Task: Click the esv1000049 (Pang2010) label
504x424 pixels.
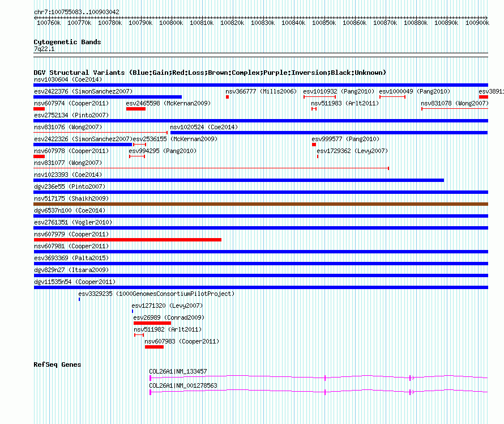Action: 415,91
